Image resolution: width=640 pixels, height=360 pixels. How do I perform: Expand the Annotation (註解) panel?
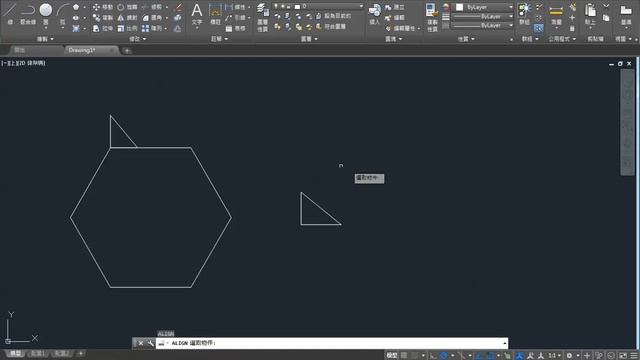[x=219, y=39]
